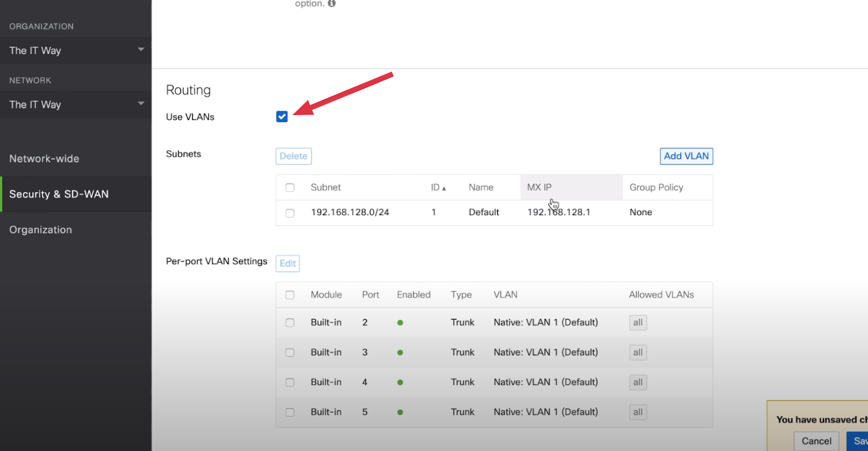Click the Add VLAN button
This screenshot has height=451, width=868.
click(x=686, y=156)
